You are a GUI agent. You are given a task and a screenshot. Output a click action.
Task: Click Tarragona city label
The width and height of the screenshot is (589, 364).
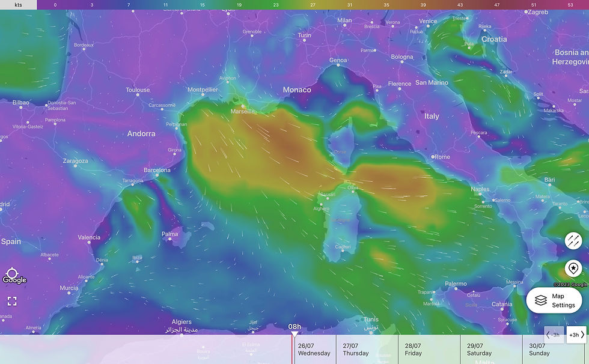(x=133, y=181)
